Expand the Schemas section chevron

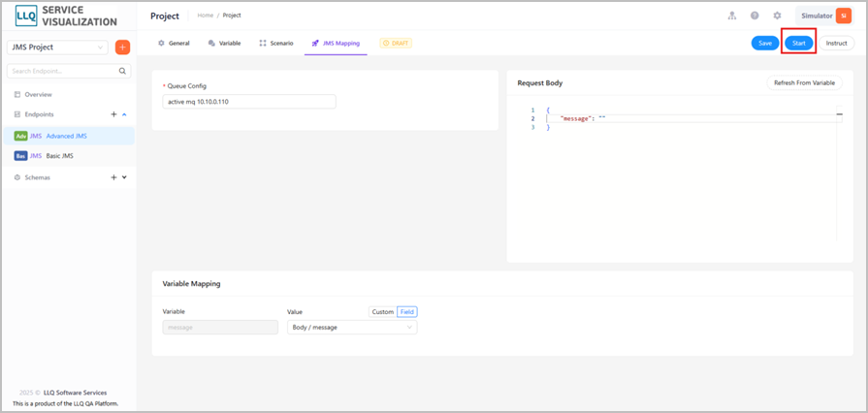pyautogui.click(x=124, y=177)
